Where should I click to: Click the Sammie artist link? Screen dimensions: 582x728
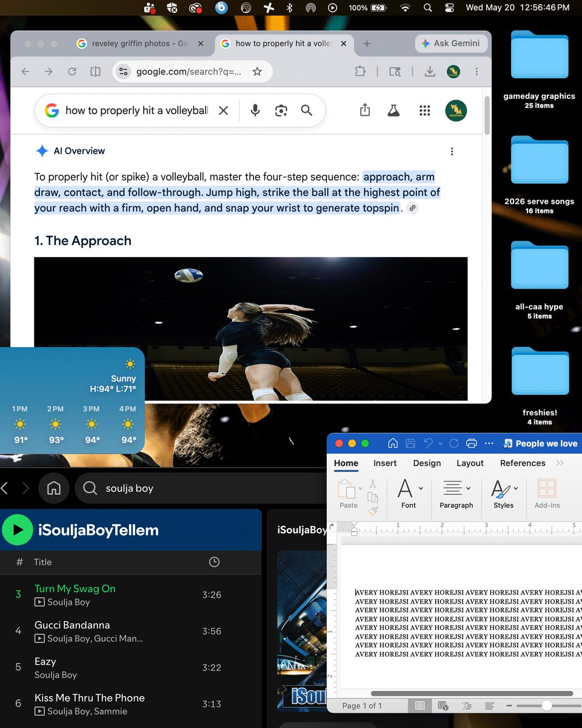tap(111, 711)
